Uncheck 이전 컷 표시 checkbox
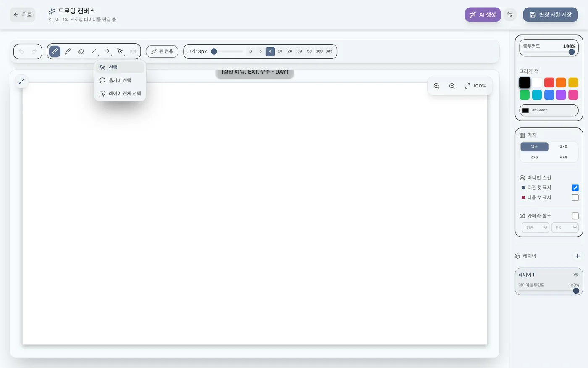Viewport: 588px width, 368px height. click(575, 188)
